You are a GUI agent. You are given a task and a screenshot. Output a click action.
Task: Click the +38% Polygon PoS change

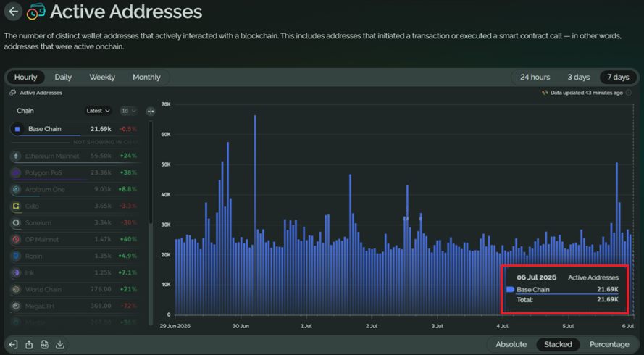128,173
